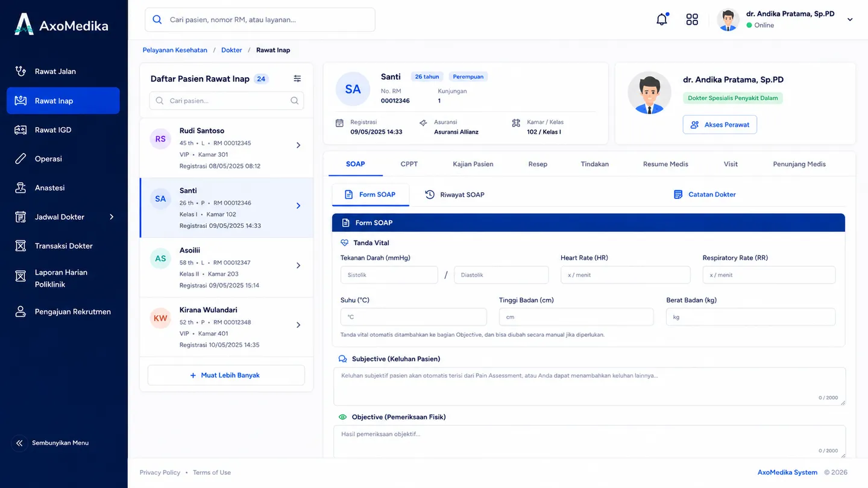Viewport: 868px width, 488px height.
Task: Click dr. Andika's avatar in top bar
Action: [x=728, y=19]
